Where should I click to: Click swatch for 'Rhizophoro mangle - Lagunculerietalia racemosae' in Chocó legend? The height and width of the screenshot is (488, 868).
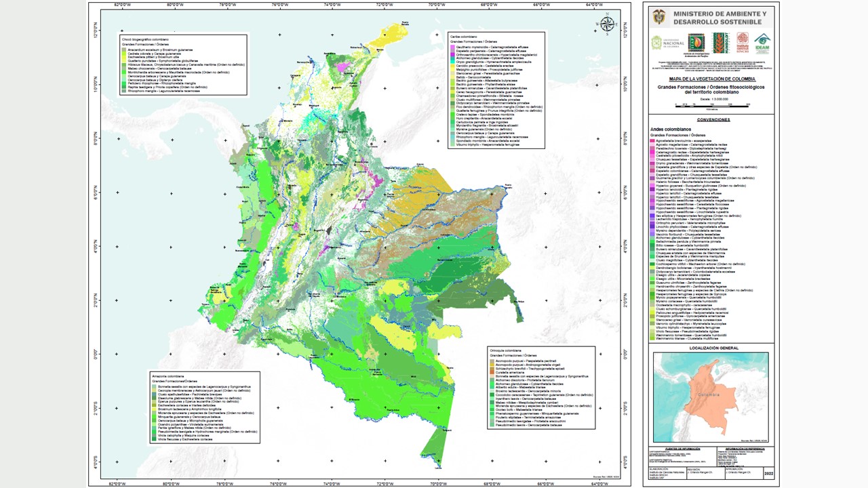tap(124, 91)
